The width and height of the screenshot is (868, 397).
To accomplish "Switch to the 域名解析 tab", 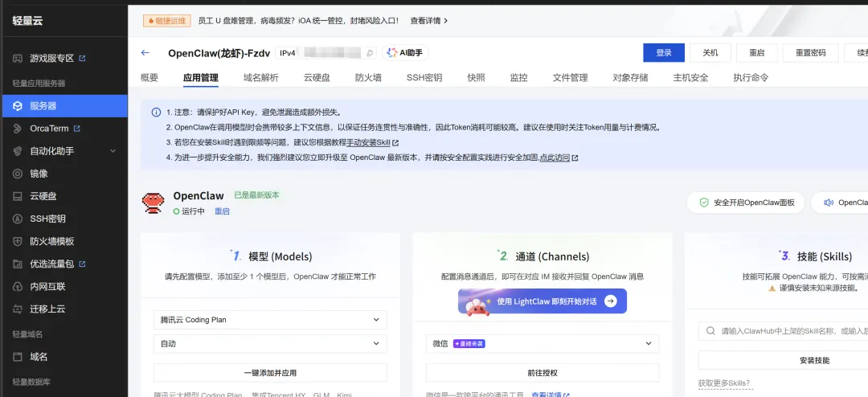I will point(260,77).
